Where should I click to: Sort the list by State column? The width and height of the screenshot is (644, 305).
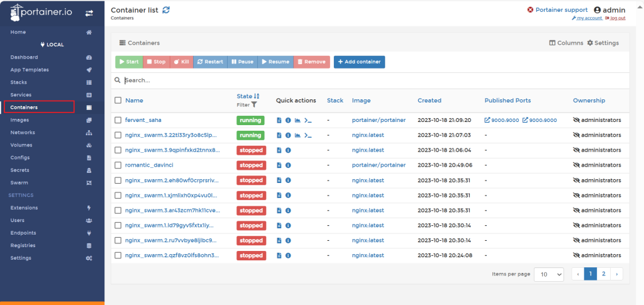(245, 96)
